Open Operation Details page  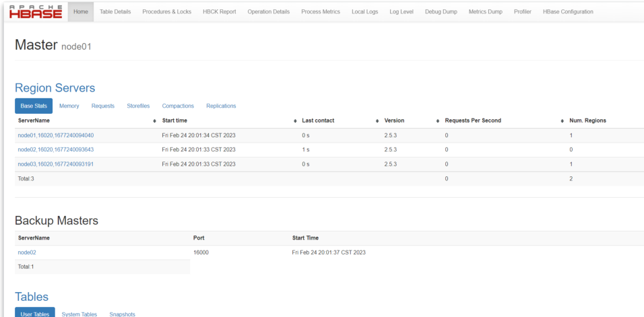(269, 12)
